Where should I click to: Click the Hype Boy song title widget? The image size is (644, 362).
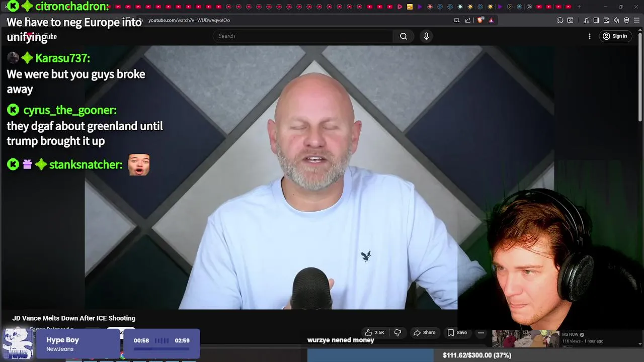(x=63, y=340)
